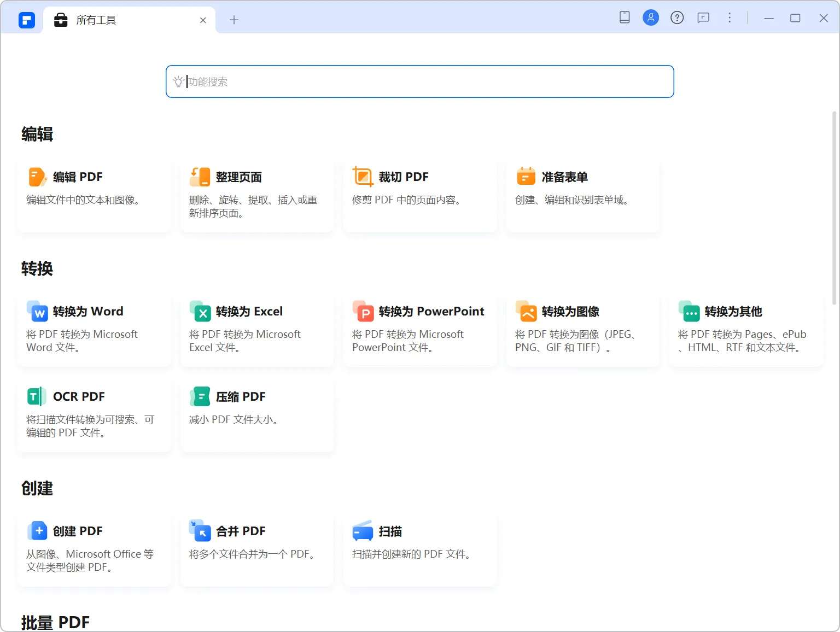Click the 编辑 section heading
The width and height of the screenshot is (840, 632).
pyautogui.click(x=37, y=134)
